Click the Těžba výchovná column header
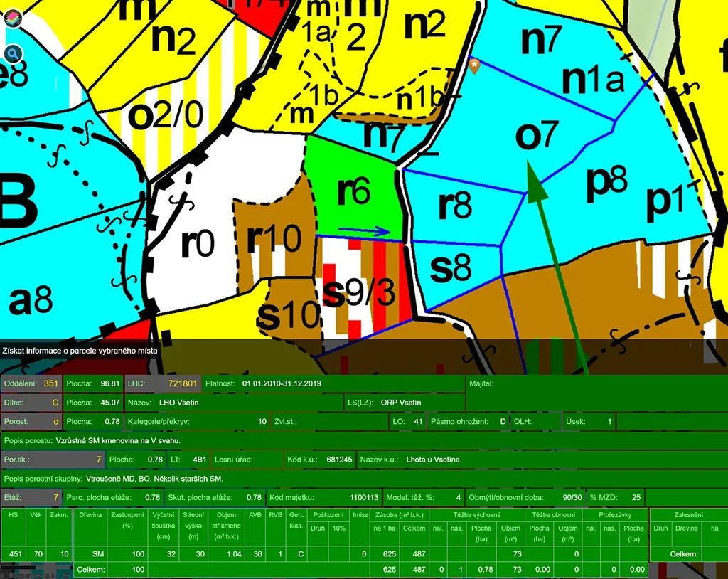The image size is (728, 579). [476, 514]
